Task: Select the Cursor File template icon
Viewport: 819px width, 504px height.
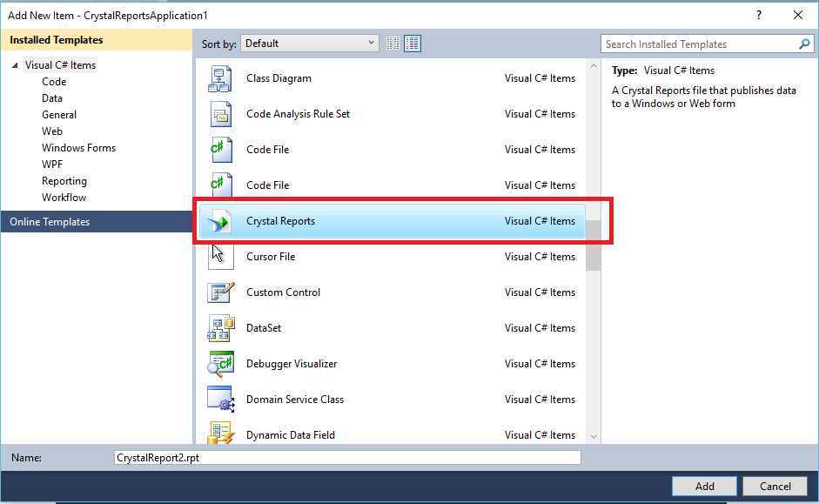Action: tap(220, 257)
